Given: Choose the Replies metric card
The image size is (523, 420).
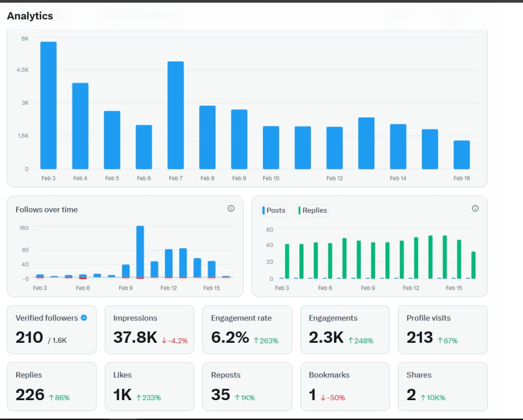Looking at the screenshot, I should tap(52, 387).
